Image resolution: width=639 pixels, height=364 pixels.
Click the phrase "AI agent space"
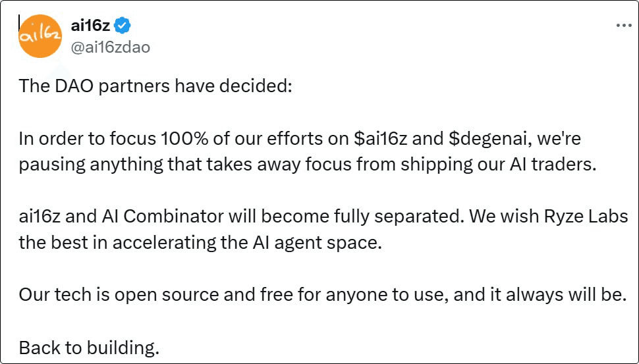323,242
